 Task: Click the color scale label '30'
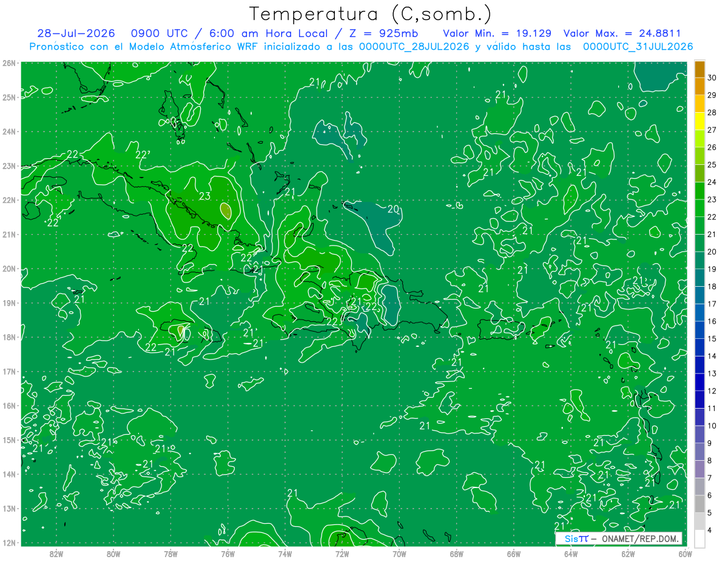tap(712, 78)
